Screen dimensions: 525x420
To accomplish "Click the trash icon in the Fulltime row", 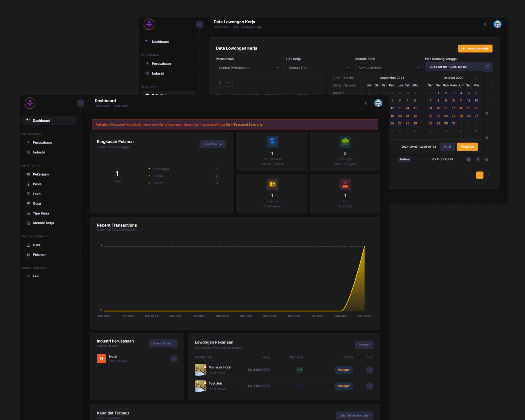I will pos(486,159).
